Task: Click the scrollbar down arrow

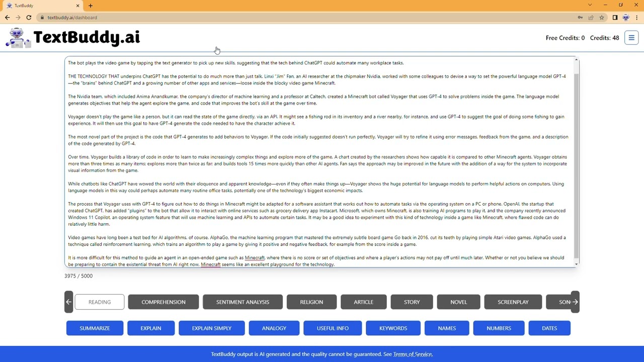Action: 576,263
